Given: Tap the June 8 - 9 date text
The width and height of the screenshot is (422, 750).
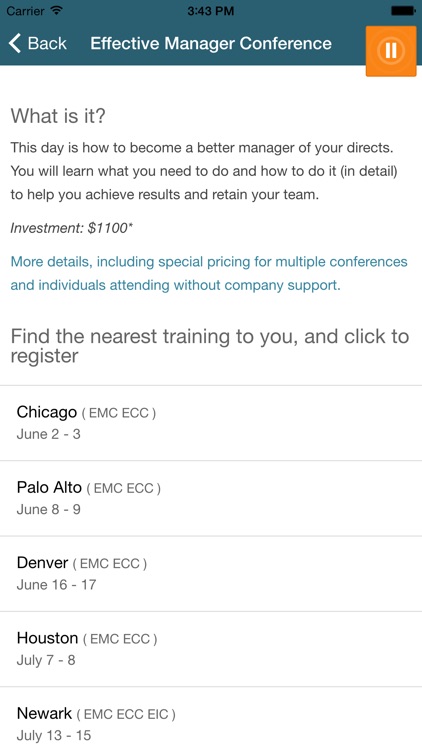Looking at the screenshot, I should [x=48, y=509].
